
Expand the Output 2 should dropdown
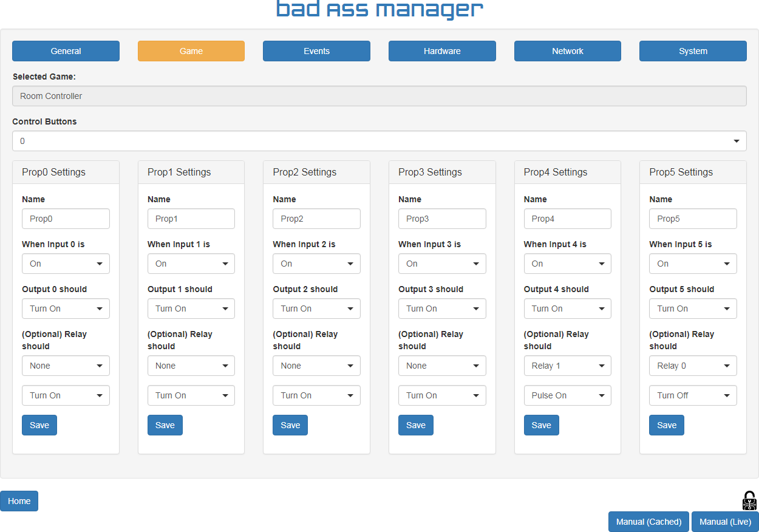[x=316, y=309]
